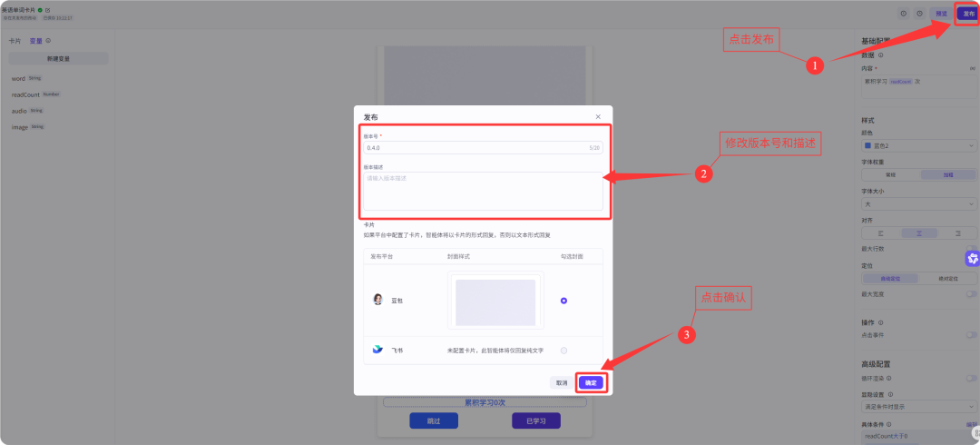Switch to the 变量 tab
This screenshot has height=445, width=980.
(x=36, y=41)
